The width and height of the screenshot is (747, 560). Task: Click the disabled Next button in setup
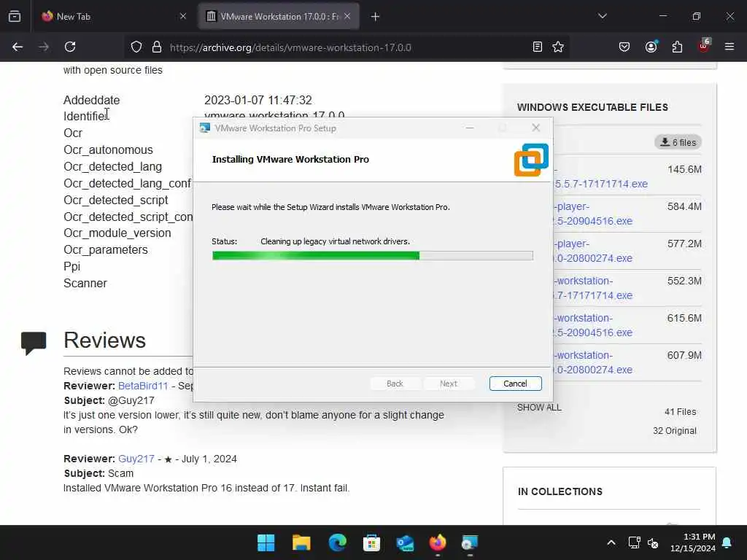[x=449, y=384]
